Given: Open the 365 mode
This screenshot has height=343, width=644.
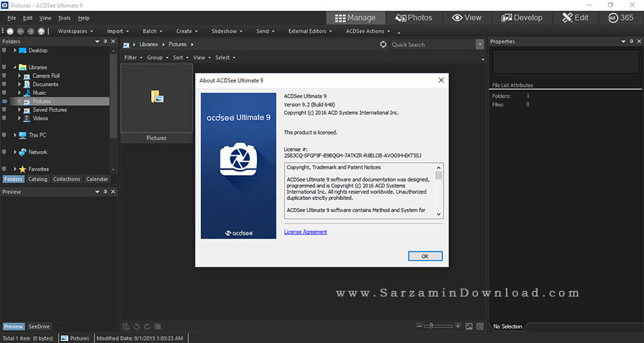Looking at the screenshot, I should pos(621,18).
